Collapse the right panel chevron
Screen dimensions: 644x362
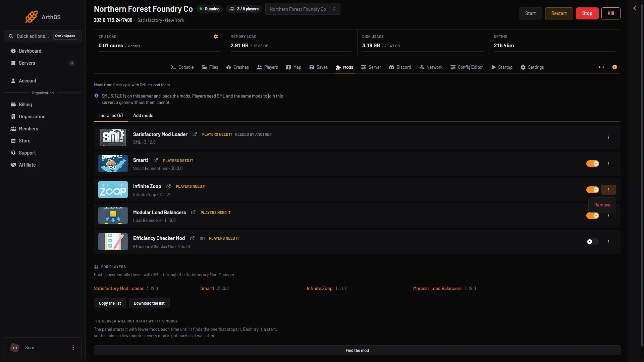tap(635, 8)
